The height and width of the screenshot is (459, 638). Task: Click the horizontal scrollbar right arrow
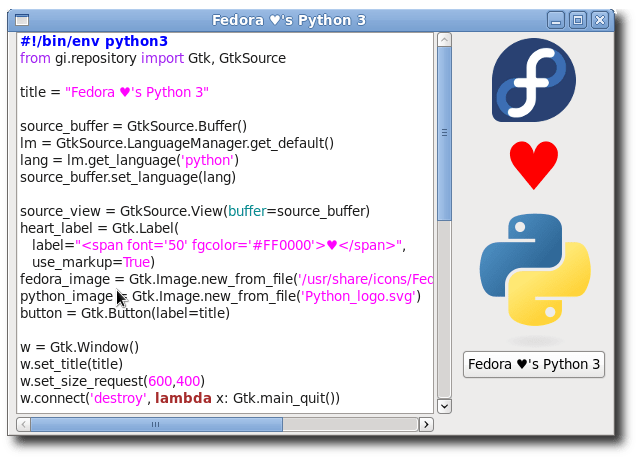[426, 424]
